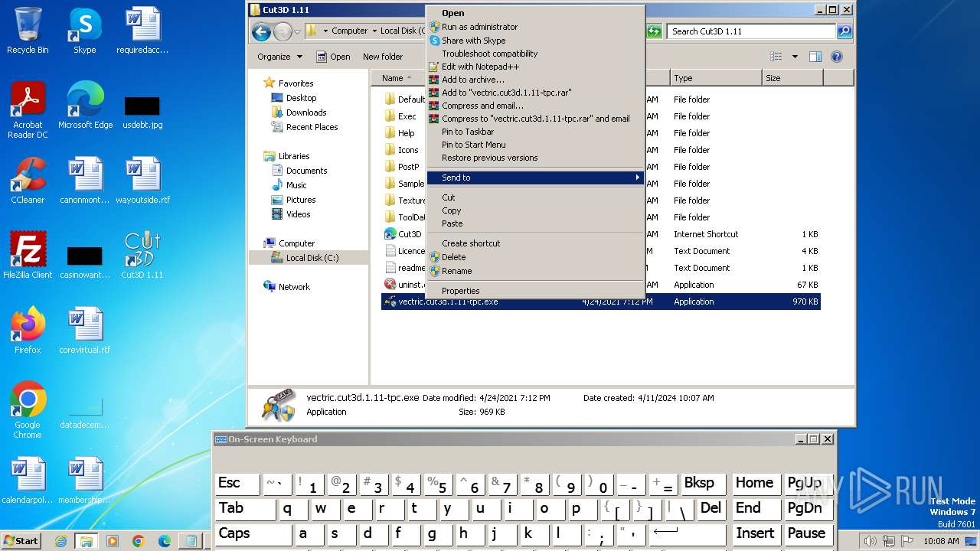Click the search magnifier icon in Explorer

(x=844, y=31)
